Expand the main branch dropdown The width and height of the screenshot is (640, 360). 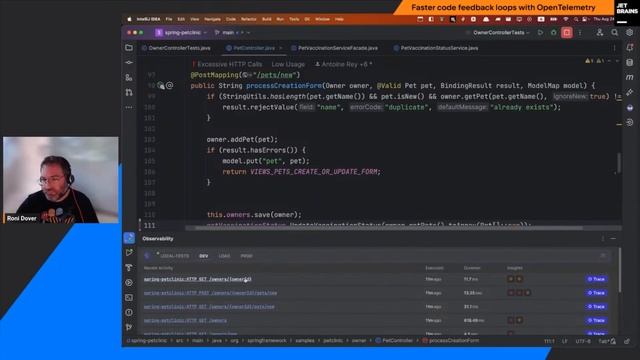pyautogui.click(x=232, y=33)
